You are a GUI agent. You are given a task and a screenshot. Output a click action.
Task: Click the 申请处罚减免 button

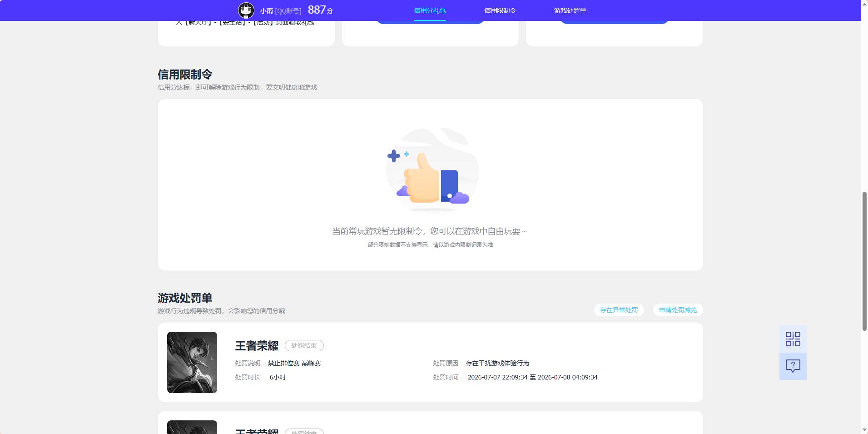pyautogui.click(x=678, y=310)
